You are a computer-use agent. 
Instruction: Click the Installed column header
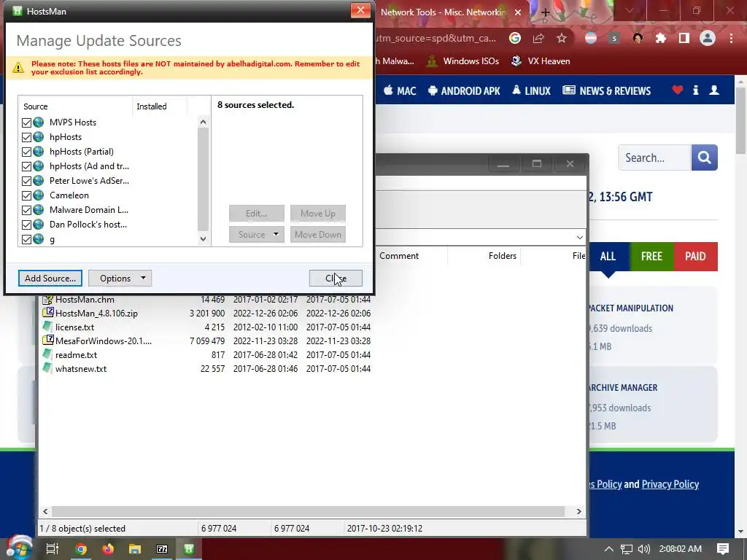click(160, 106)
